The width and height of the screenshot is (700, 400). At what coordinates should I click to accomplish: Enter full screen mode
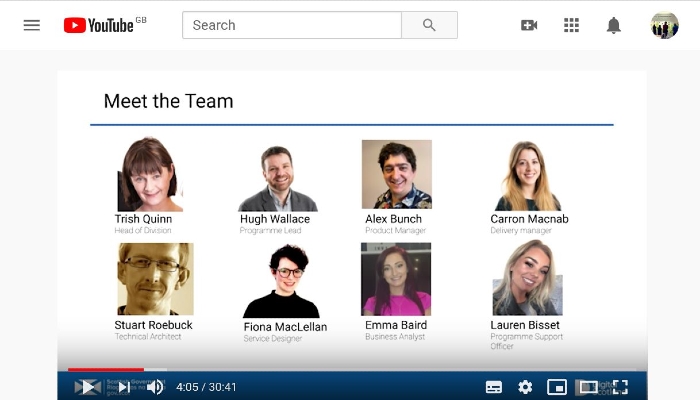(620, 387)
